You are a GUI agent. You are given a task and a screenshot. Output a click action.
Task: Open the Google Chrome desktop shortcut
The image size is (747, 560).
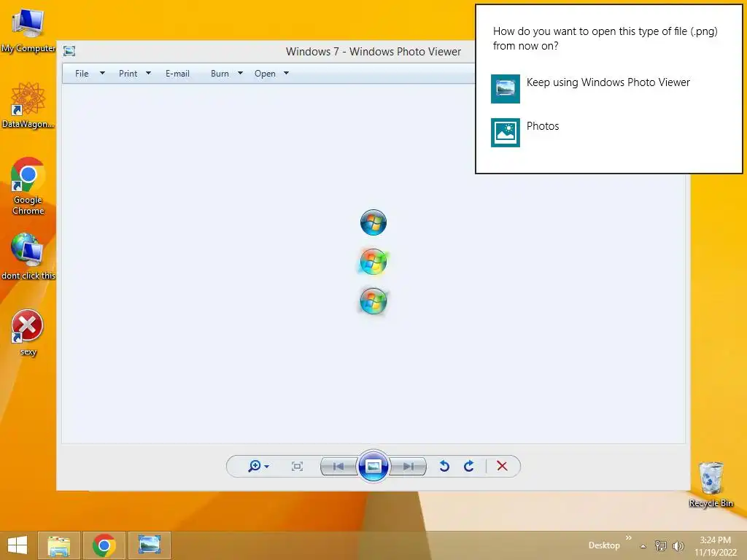point(28,186)
